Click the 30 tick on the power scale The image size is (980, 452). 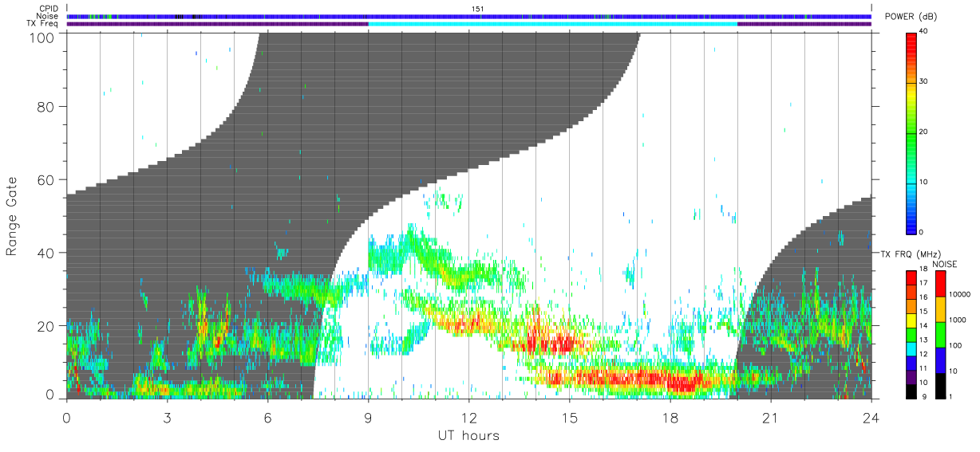pyautogui.click(x=924, y=81)
